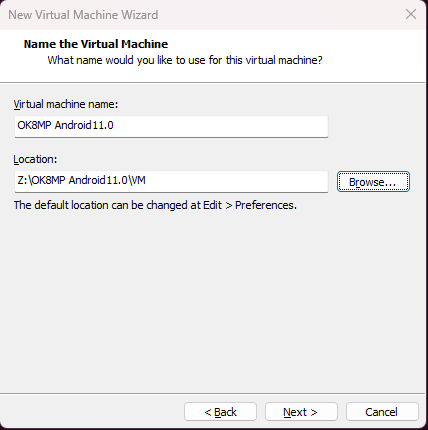Place cursor on 'OK8MP' in the name field
Viewport: 428px width, 430px height.
pos(34,125)
